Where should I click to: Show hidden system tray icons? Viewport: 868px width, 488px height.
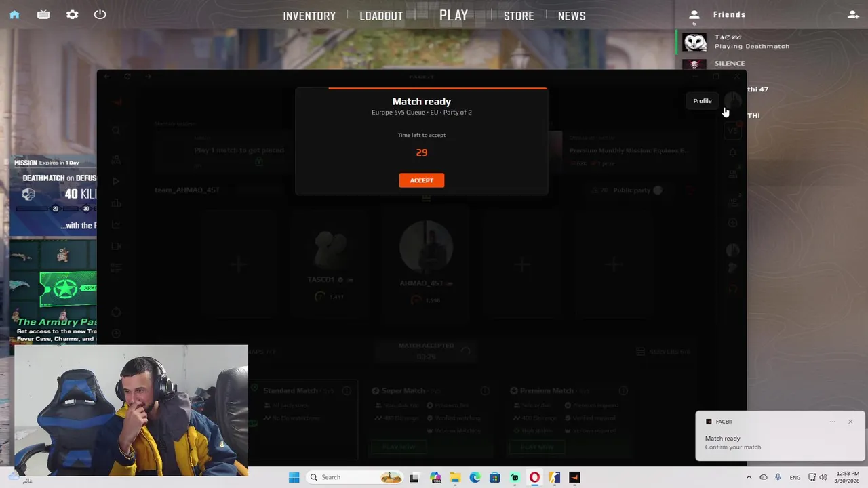pyautogui.click(x=749, y=477)
